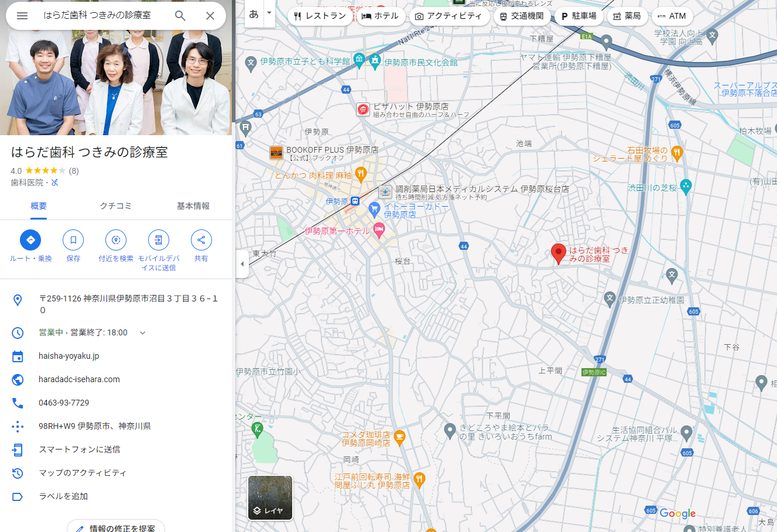Switch to the クチコミ reviews tab
777x532 pixels.
[115, 206]
